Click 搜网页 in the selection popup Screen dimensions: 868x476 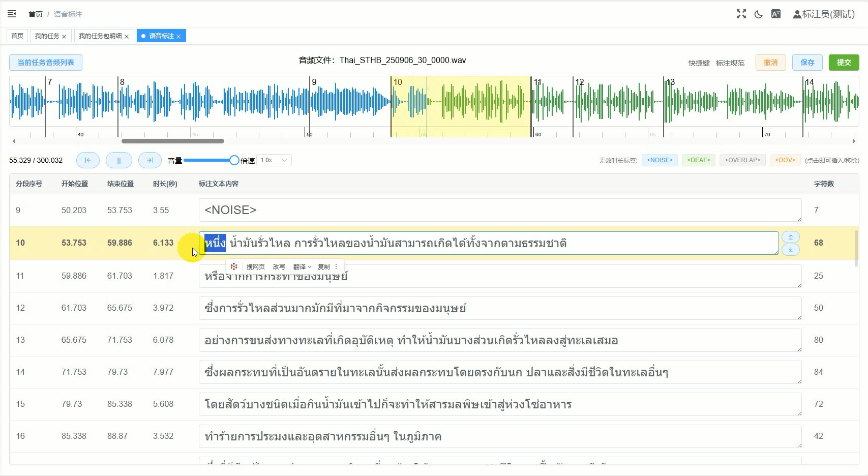(255, 266)
